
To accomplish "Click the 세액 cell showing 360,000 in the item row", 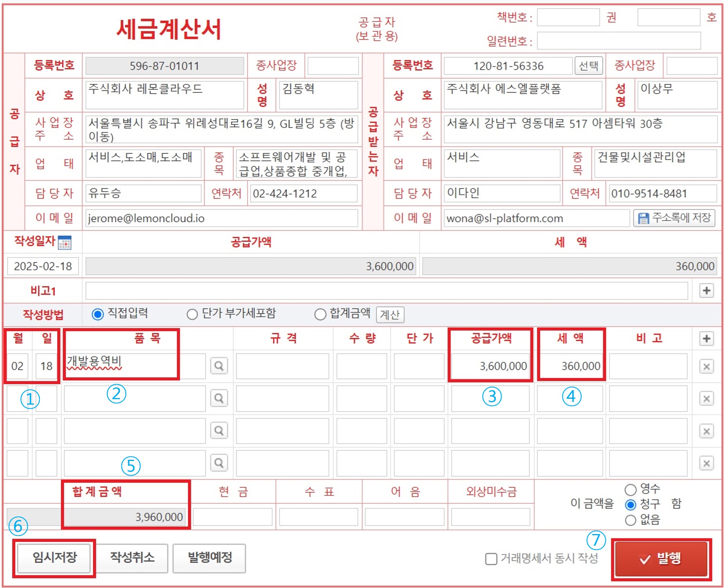I will coord(569,366).
